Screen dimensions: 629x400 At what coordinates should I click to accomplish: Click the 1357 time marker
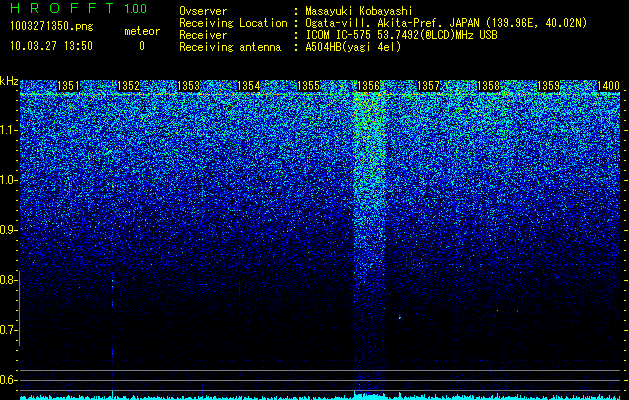click(428, 86)
